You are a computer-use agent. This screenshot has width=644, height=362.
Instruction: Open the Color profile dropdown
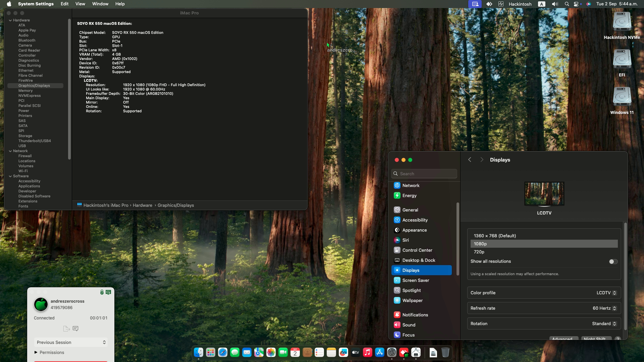[x=606, y=293]
